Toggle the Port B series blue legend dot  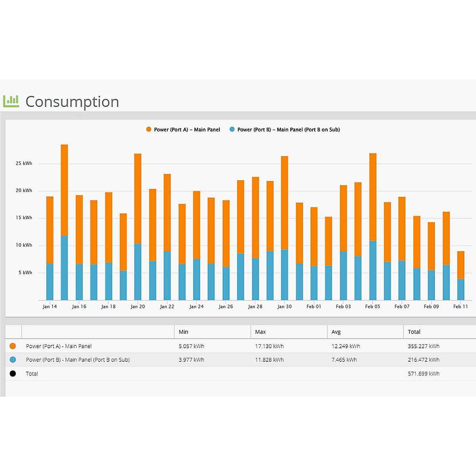click(232, 129)
